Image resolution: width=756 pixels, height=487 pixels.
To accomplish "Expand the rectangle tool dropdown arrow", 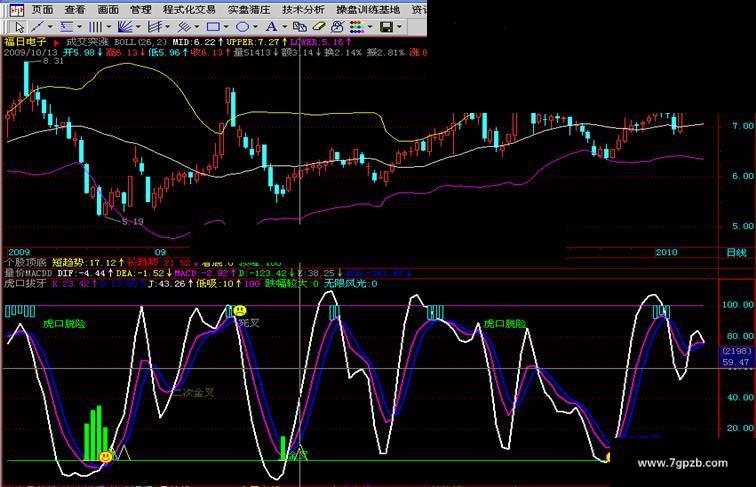I will tap(226, 27).
